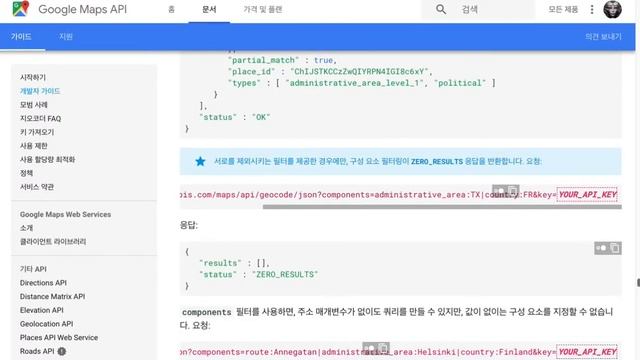This screenshot has width=640, height=360.
Task: Click the "OK" status value in the code
Action: [x=261, y=117]
